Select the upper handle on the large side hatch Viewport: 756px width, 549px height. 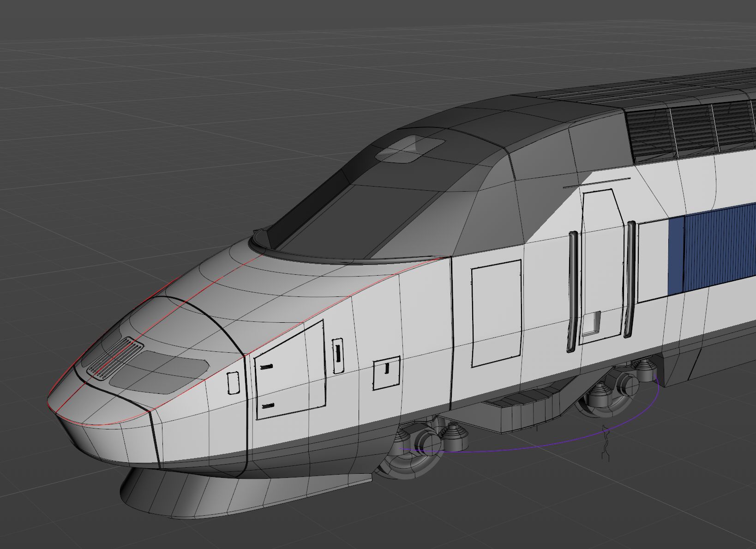click(266, 367)
